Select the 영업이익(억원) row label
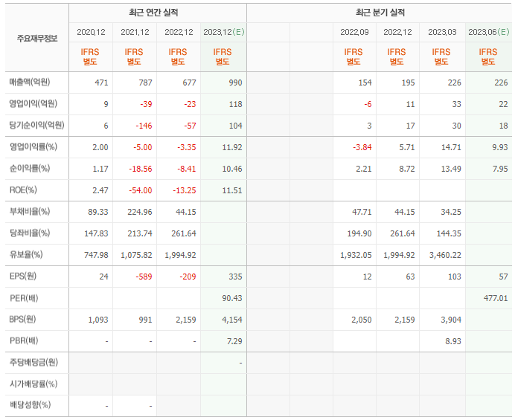Viewport: 515px width, 420px height. pos(33,103)
